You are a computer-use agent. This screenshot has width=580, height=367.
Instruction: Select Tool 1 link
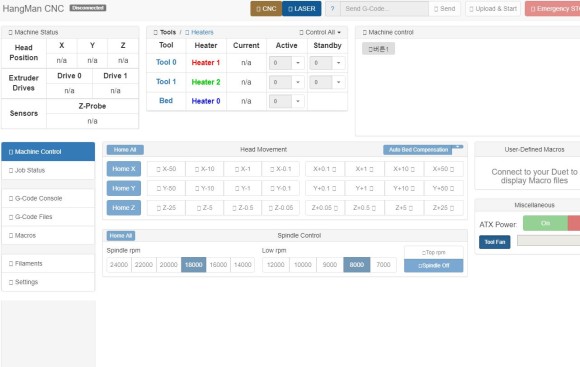[x=166, y=81]
